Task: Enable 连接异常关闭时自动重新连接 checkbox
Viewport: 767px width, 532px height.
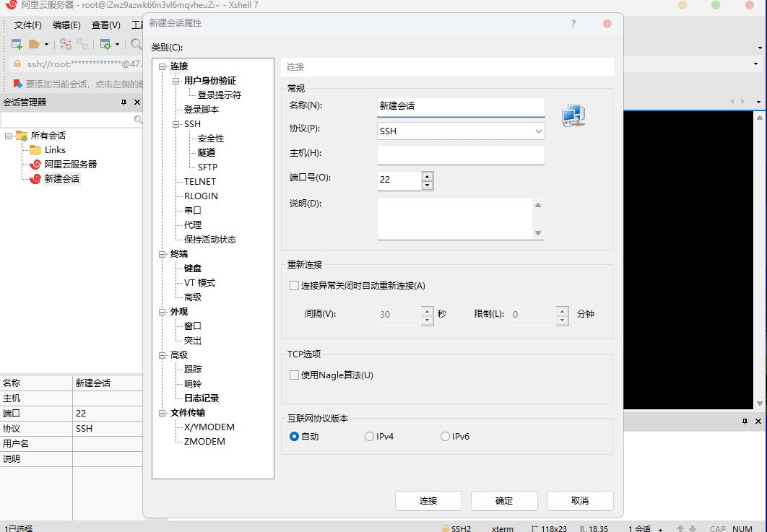Action: pyautogui.click(x=294, y=286)
